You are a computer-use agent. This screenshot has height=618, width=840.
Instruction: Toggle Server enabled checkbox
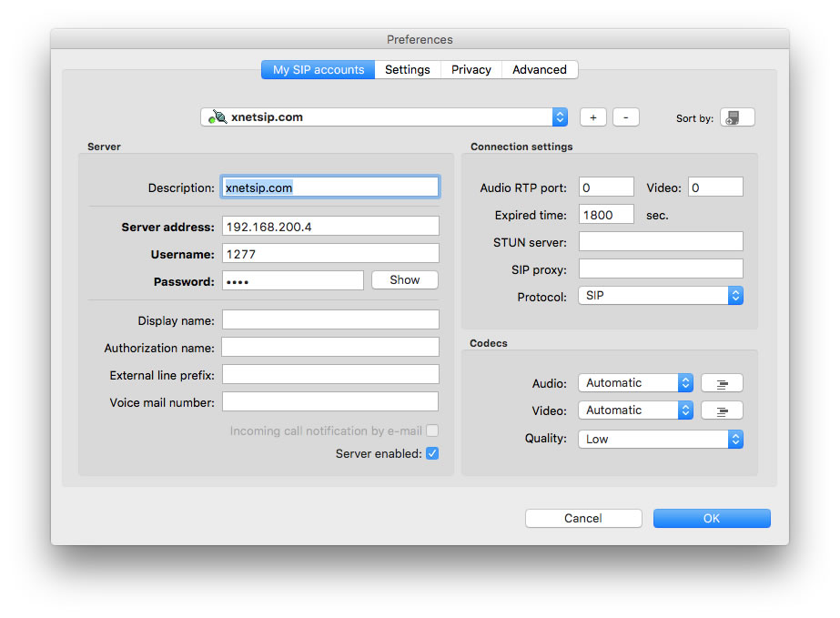point(432,453)
